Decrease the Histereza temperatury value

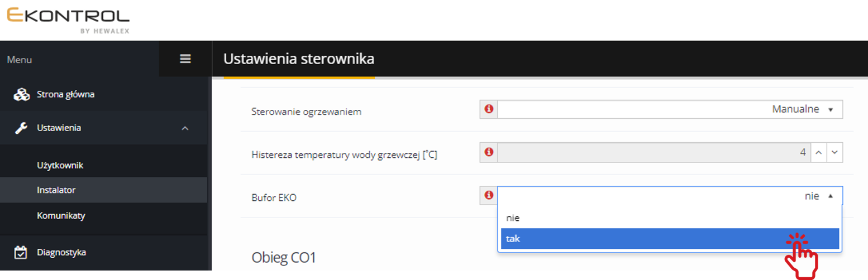click(x=834, y=152)
